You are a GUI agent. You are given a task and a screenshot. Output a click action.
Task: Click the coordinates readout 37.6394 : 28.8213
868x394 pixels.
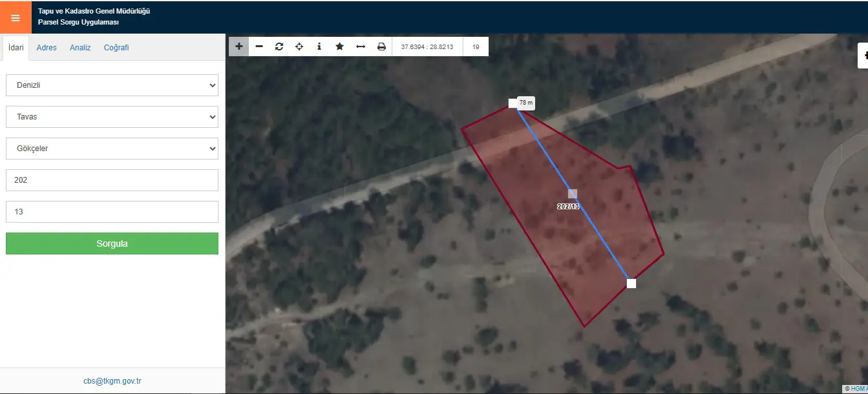pyautogui.click(x=427, y=47)
